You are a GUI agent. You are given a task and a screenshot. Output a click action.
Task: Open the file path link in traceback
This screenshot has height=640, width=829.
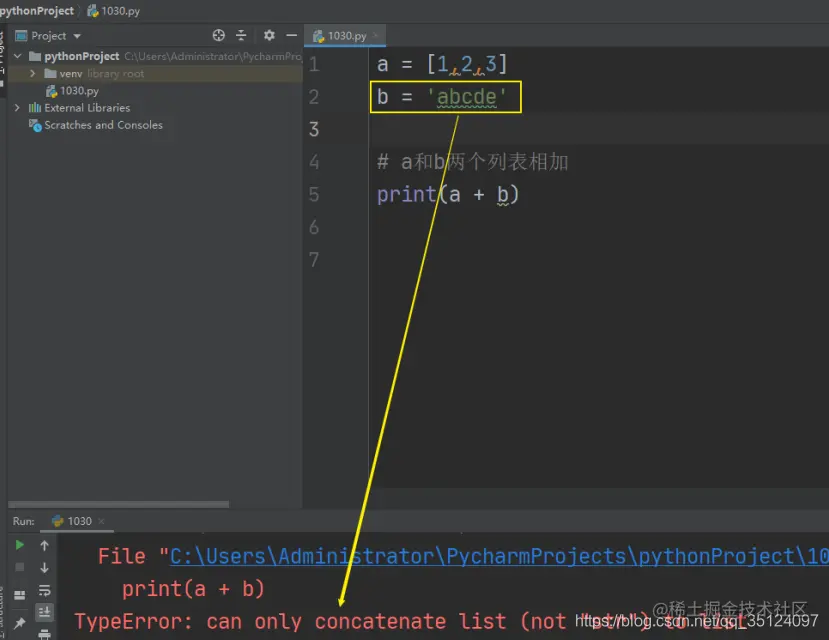[x=499, y=556]
